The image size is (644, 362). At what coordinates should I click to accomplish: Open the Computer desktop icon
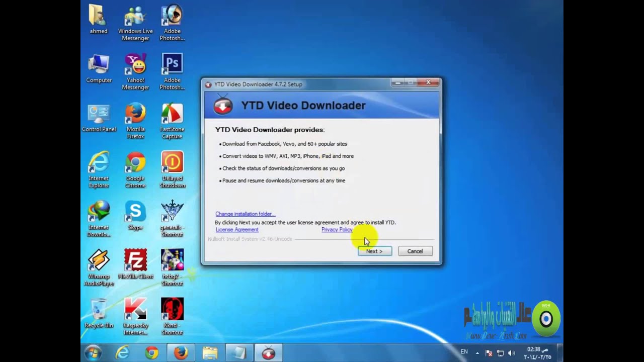point(99,68)
